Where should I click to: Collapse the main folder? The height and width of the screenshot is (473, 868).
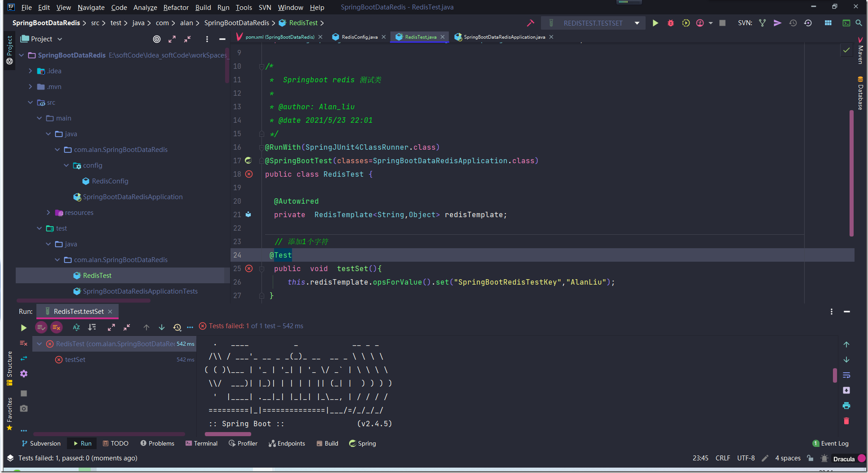pyautogui.click(x=39, y=118)
